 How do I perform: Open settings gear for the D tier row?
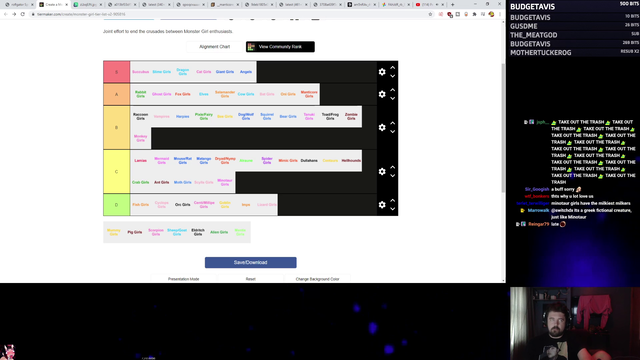click(x=382, y=204)
